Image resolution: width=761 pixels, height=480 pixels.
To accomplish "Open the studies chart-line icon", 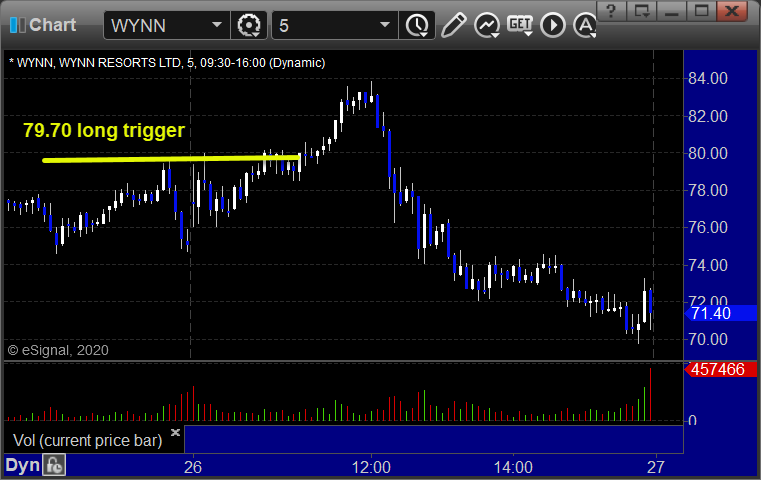I will [487, 25].
